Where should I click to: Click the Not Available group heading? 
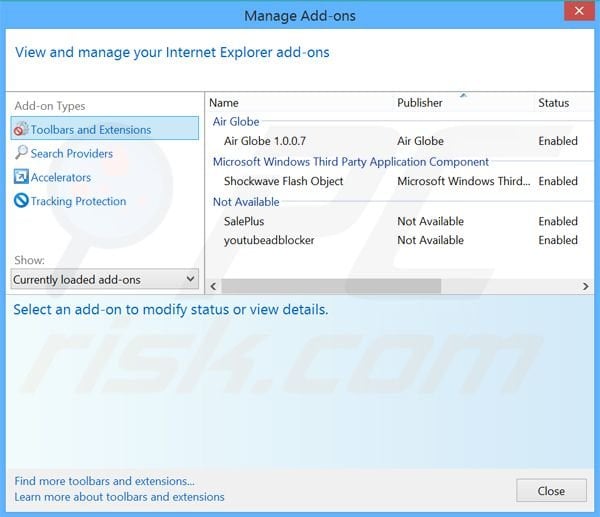[x=246, y=202]
